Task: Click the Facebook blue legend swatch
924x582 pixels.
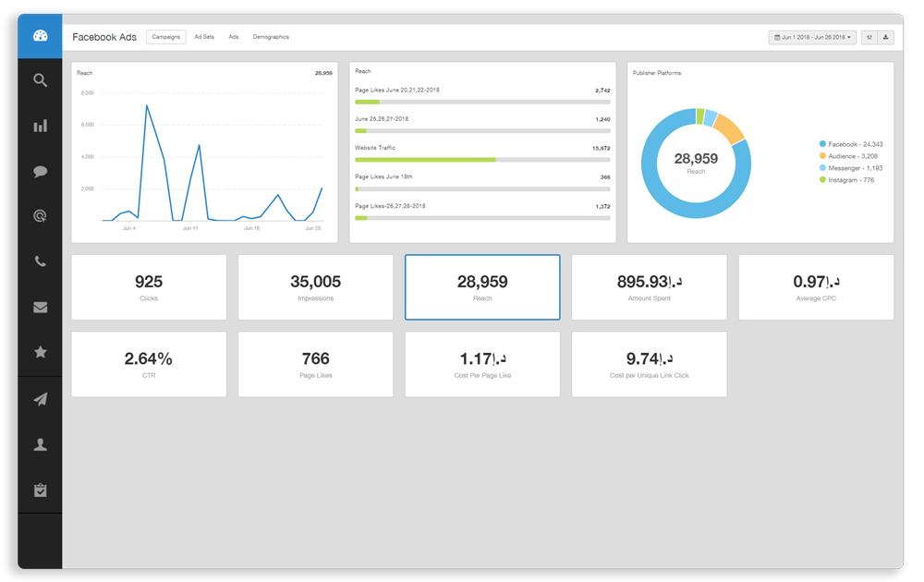Action: click(822, 144)
